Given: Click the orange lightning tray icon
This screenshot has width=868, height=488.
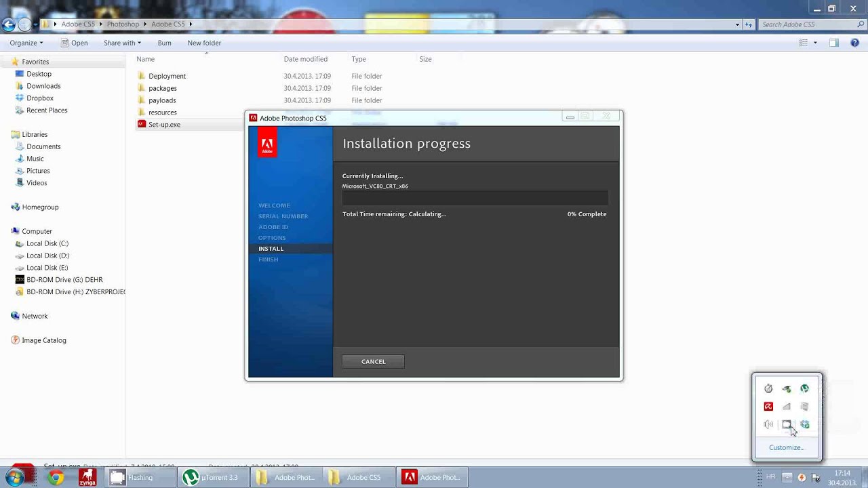Looking at the screenshot, I should pos(802,477).
